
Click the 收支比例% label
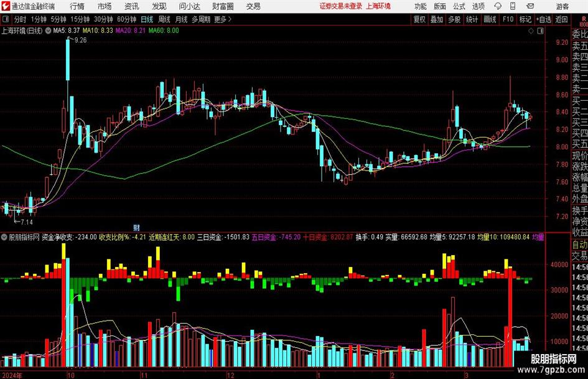[122, 237]
